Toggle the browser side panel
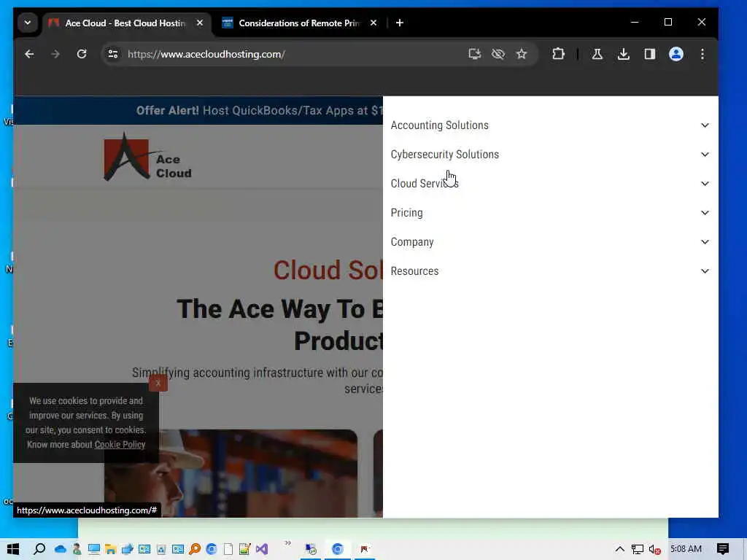This screenshot has width=747, height=560. pos(650,54)
